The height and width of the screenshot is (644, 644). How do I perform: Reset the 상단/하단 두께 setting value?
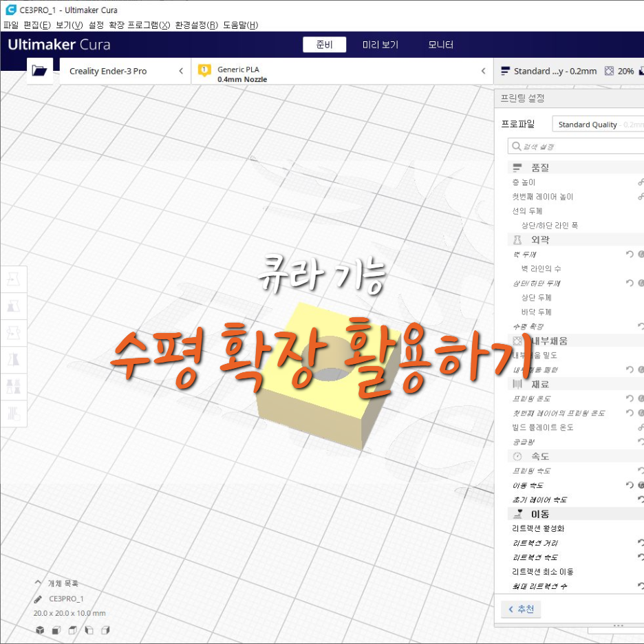tap(630, 283)
